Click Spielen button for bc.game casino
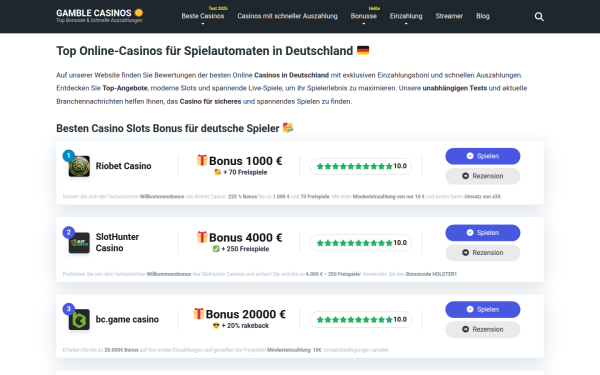The image size is (600, 375). point(483,309)
